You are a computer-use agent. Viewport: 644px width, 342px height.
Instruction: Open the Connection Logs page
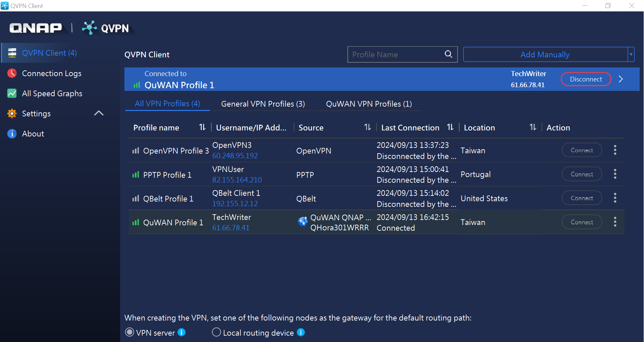pos(51,73)
